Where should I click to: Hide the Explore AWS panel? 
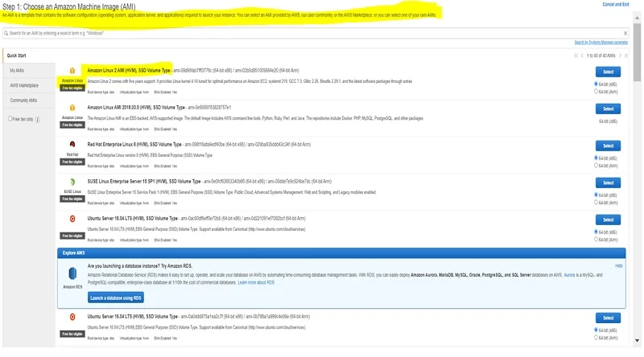618,266
